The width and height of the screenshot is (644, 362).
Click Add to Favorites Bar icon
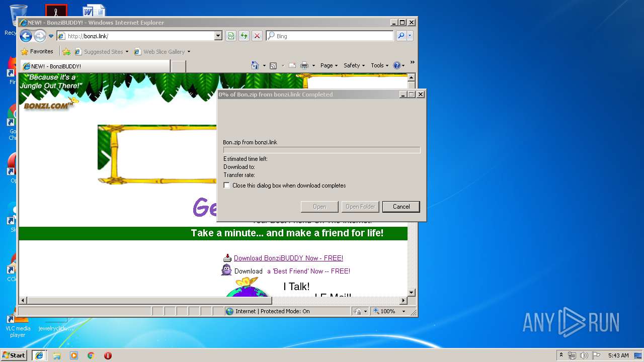pyautogui.click(x=66, y=51)
